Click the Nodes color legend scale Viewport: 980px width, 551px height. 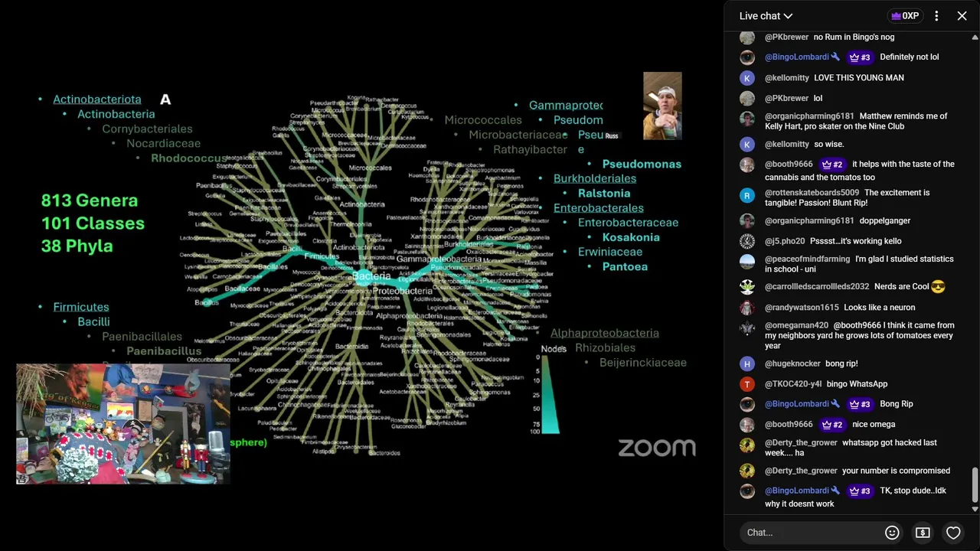pyautogui.click(x=550, y=393)
